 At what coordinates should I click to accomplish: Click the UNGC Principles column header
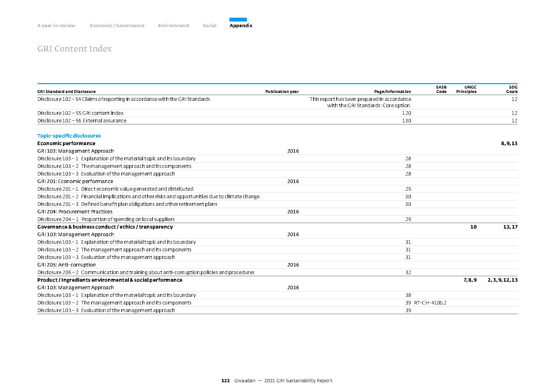pos(466,89)
